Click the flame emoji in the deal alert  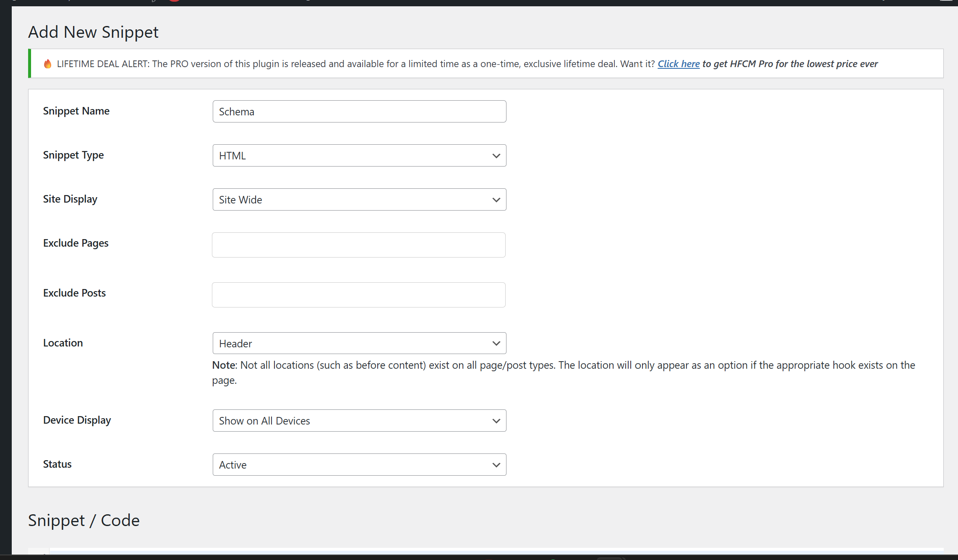click(x=47, y=63)
